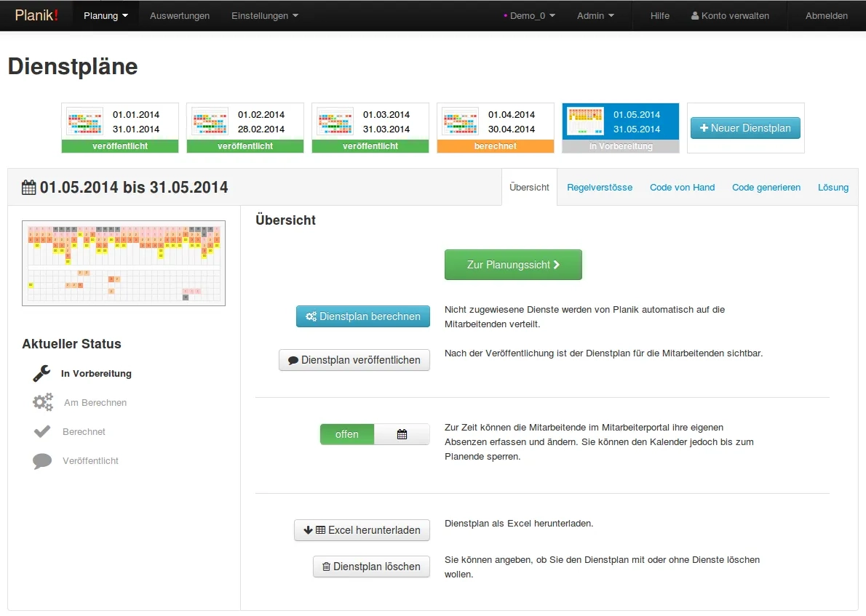The width and height of the screenshot is (866, 616).
Task: Click the plus icon on Neuer Dienstplan
Action: 704,128
